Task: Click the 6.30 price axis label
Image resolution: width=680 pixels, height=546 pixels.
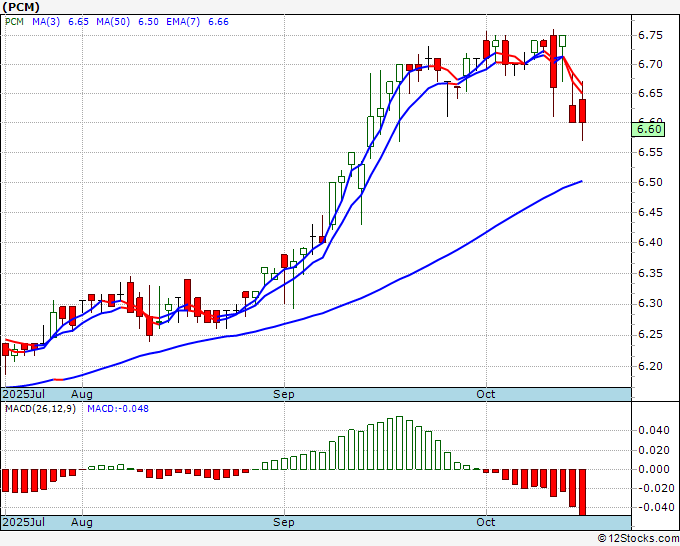Action: click(x=651, y=304)
